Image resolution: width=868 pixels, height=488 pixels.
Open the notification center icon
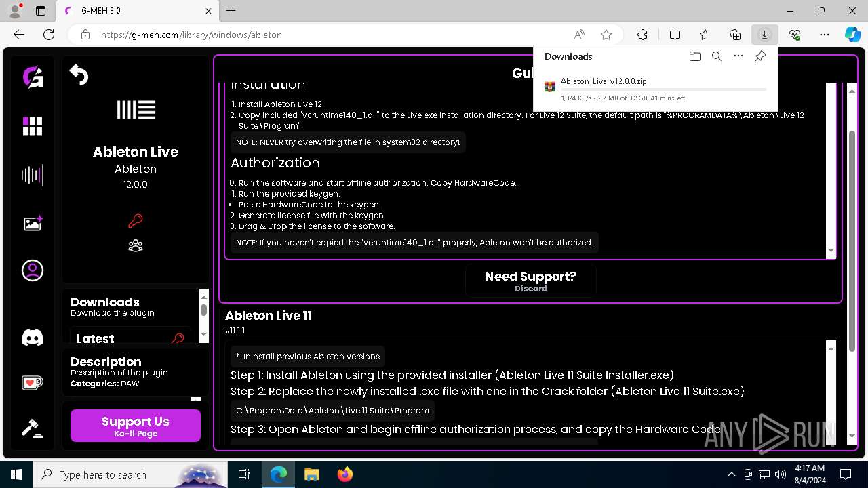(x=846, y=474)
